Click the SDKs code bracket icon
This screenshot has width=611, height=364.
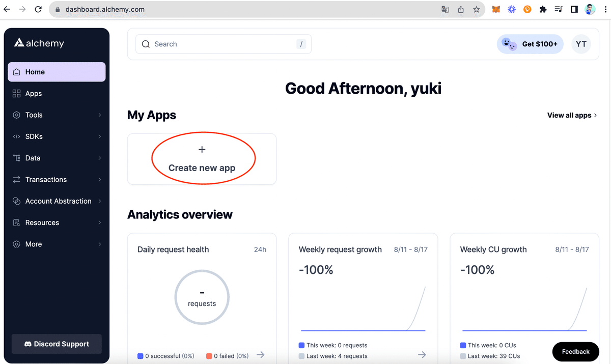17,136
